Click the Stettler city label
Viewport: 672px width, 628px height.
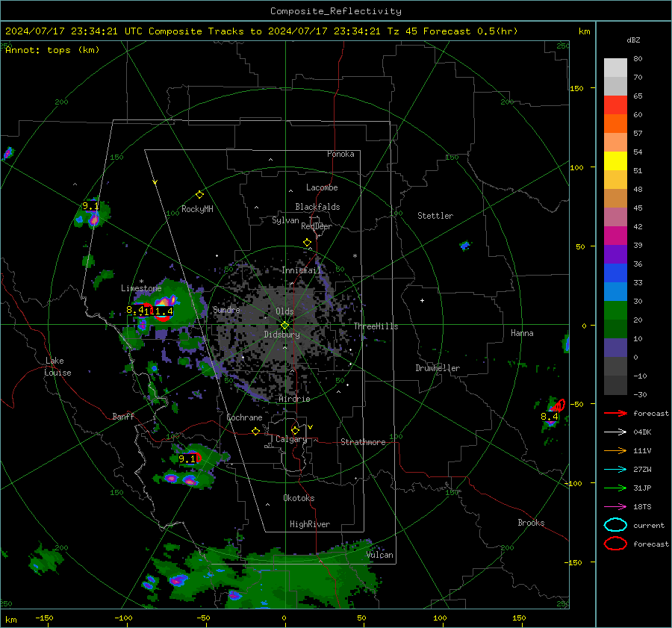pos(435,216)
